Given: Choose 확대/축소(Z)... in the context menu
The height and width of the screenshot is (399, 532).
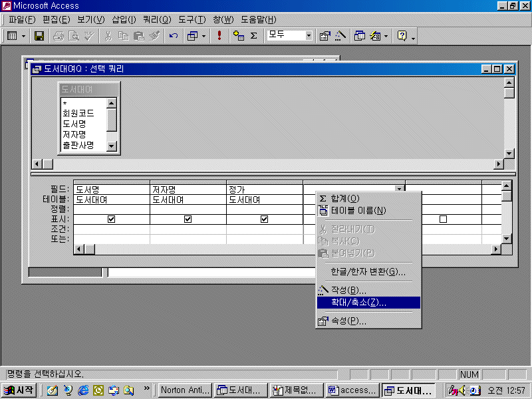Looking at the screenshot, I should (368, 303).
